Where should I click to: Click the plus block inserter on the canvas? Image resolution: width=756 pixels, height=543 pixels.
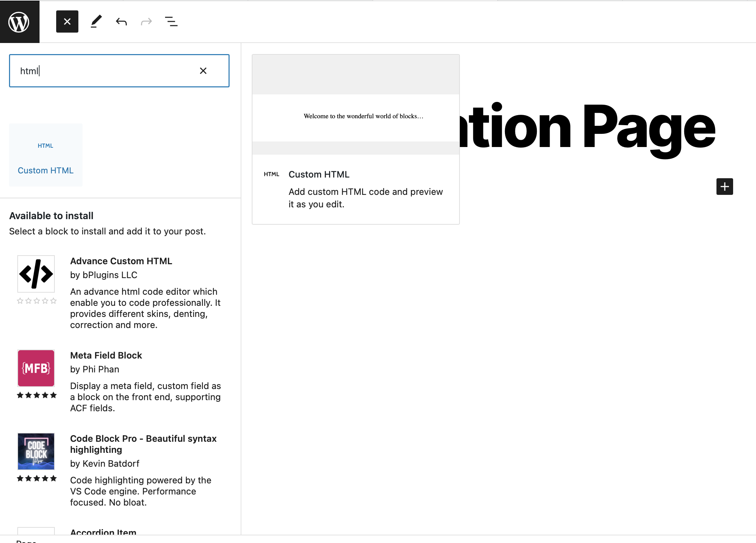click(724, 187)
